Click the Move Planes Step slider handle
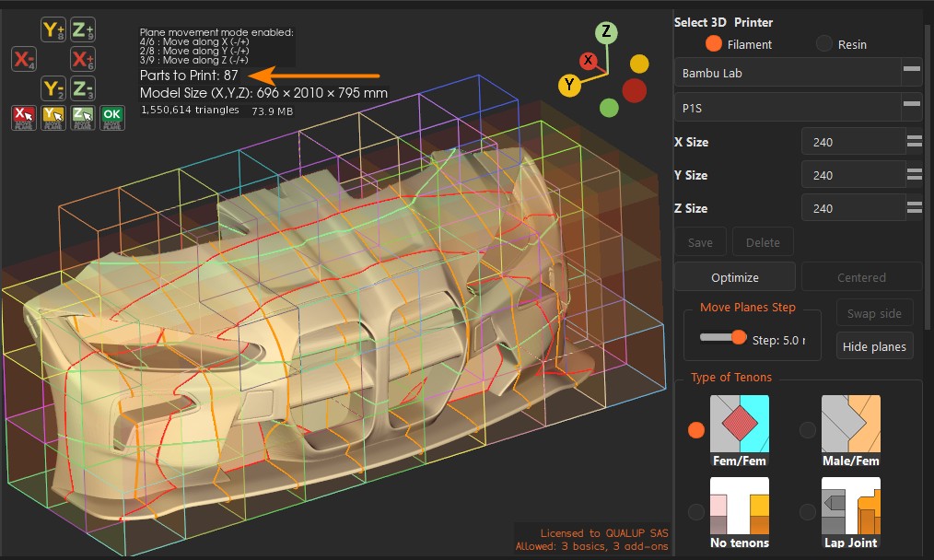 coord(739,337)
